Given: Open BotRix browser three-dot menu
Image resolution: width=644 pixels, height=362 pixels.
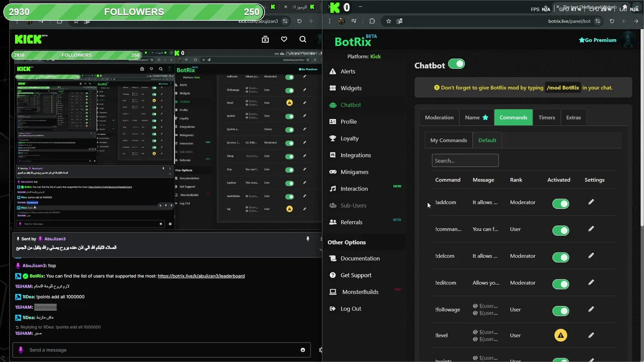Looking at the screenshot, I should pos(329,21).
